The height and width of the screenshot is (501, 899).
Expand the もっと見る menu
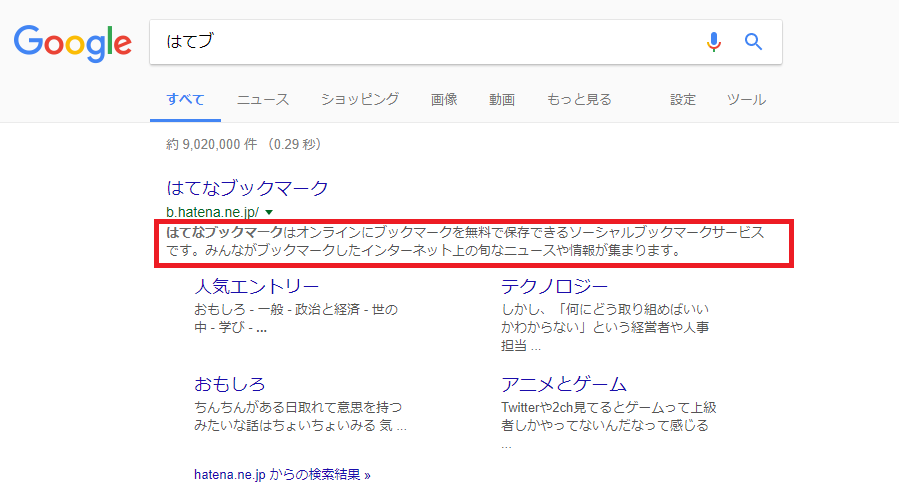[579, 99]
